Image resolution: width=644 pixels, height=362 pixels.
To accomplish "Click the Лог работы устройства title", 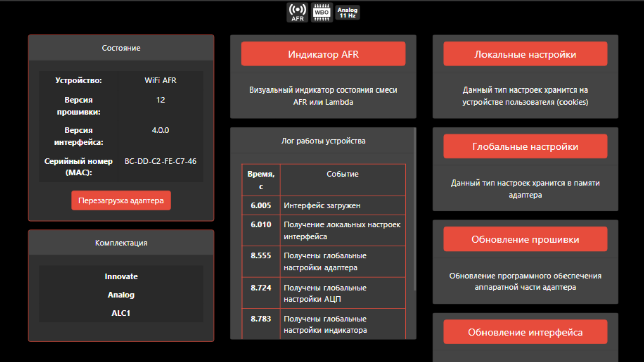I will (x=323, y=141).
